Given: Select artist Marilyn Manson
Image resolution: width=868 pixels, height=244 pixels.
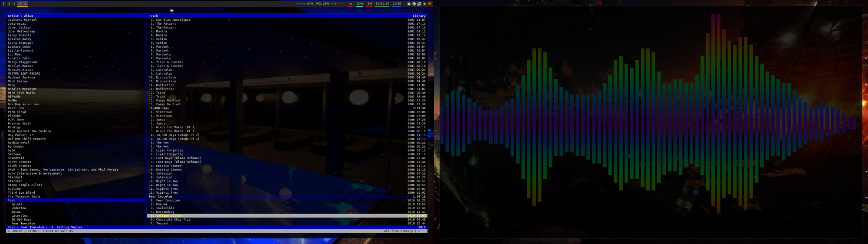Looking at the screenshot, I should 20,66.
